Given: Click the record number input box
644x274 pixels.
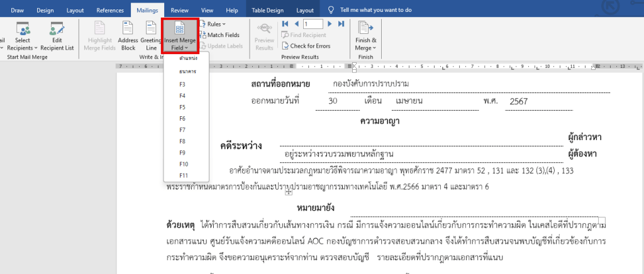Looking at the screenshot, I should 313,24.
